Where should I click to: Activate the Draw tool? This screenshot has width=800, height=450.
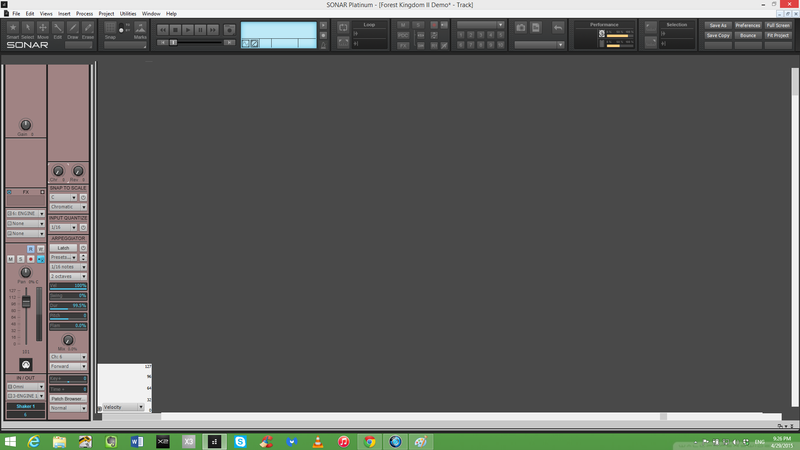tap(74, 29)
